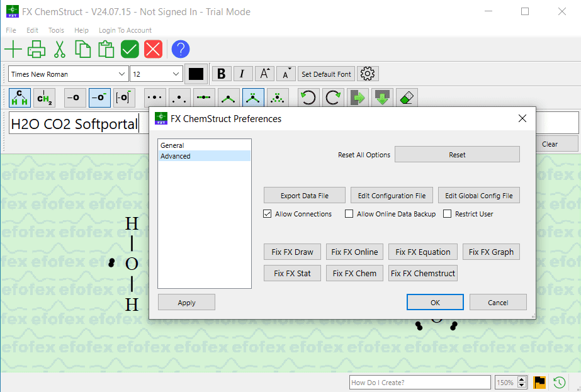Toggle Allow Connections checkbox

pyautogui.click(x=267, y=214)
